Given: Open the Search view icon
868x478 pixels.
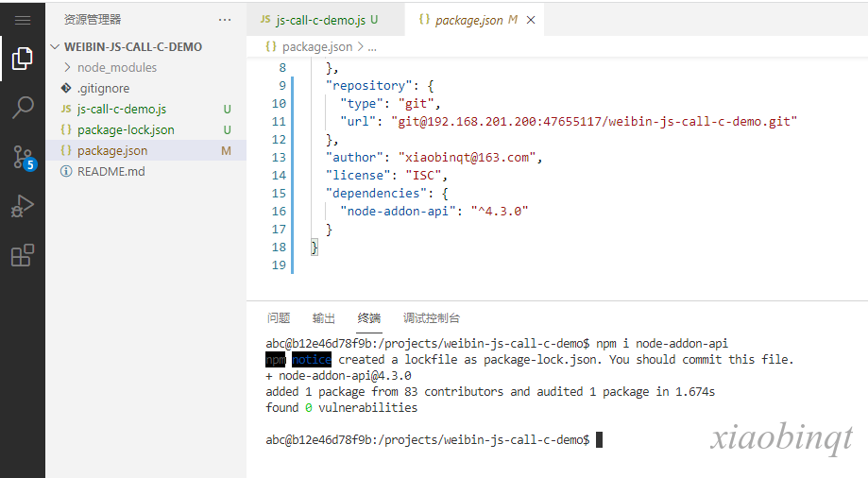Looking at the screenshot, I should [23, 108].
